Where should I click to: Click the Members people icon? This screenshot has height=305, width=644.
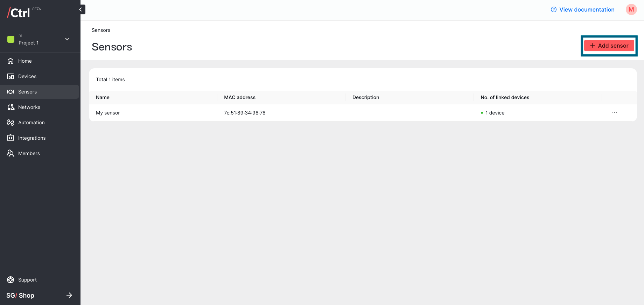coord(10,153)
